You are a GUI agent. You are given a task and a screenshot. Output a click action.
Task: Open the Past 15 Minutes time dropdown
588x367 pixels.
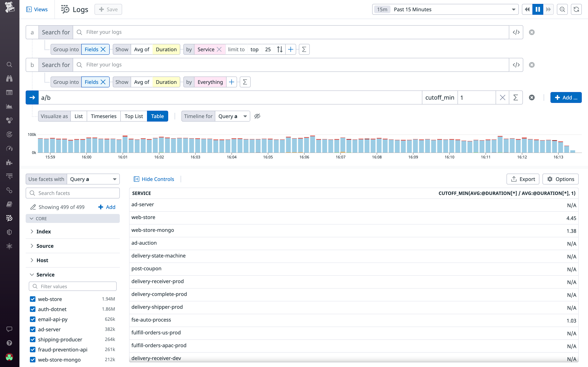445,9
